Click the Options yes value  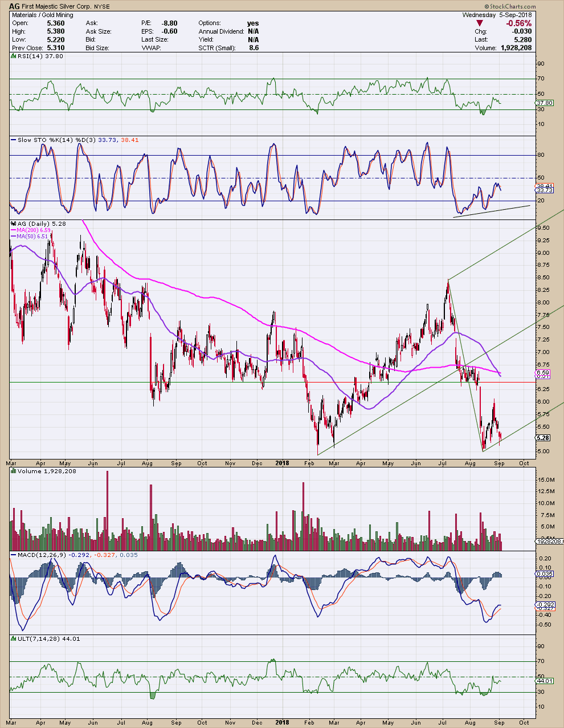pos(253,23)
